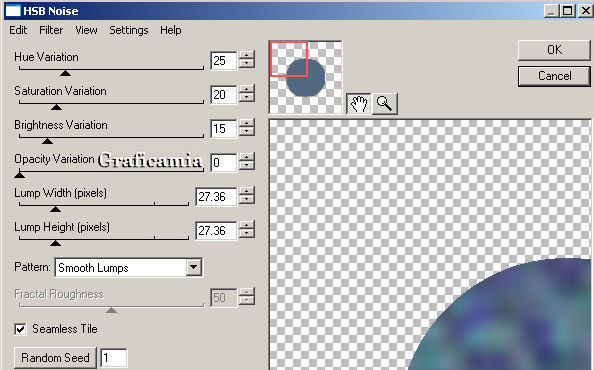Click the Hue Variation slider handle
Image resolution: width=594 pixels, height=370 pixels.
coord(65,73)
